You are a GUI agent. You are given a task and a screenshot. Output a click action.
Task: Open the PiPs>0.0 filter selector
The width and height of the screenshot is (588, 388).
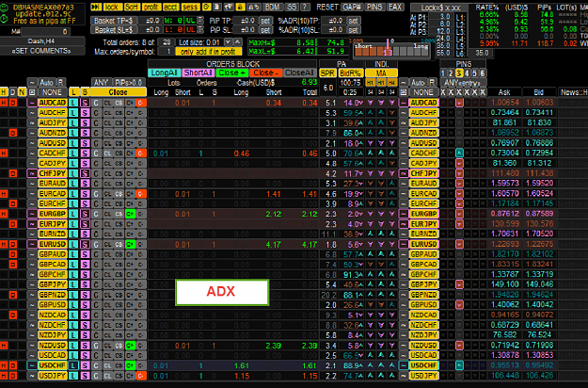130,82
